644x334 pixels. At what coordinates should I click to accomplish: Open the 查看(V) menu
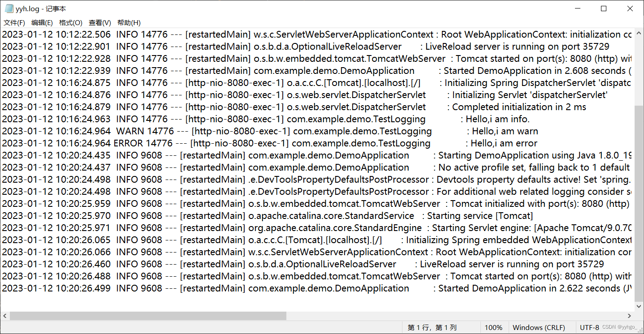[100, 23]
